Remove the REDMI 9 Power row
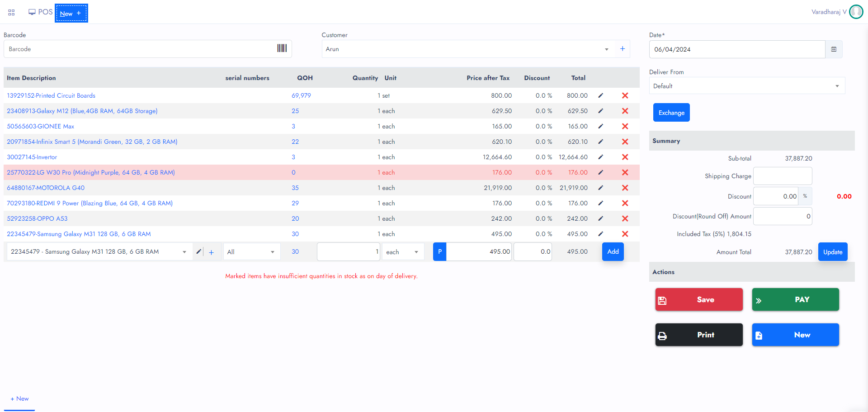The height and width of the screenshot is (412, 868). tap(625, 203)
